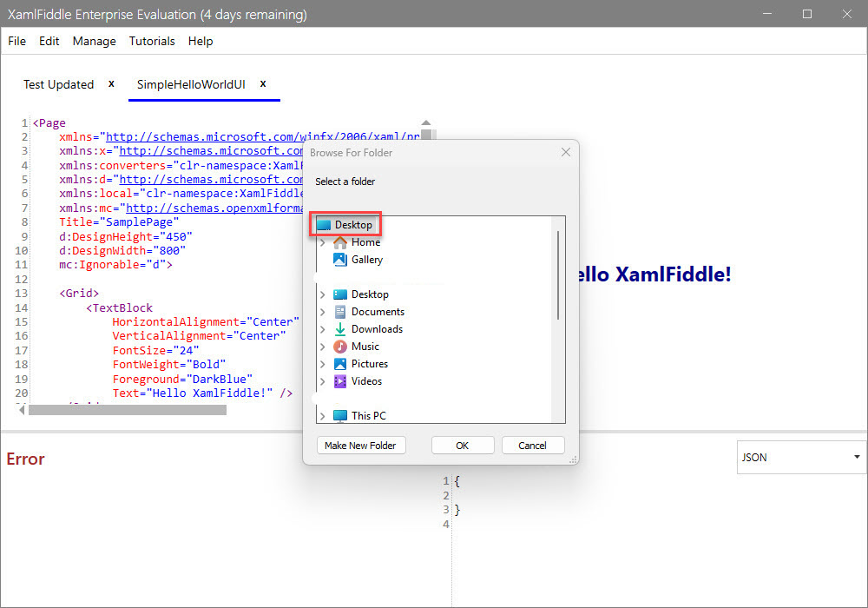Click the xmlns:converters namespace line
The width and height of the screenshot is (868, 608).
point(181,165)
